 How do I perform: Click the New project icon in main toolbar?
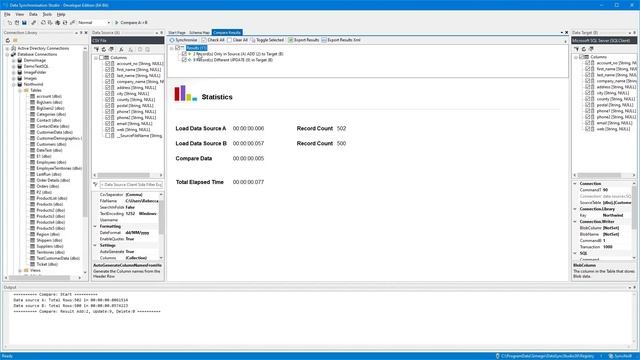pyautogui.click(x=10, y=23)
